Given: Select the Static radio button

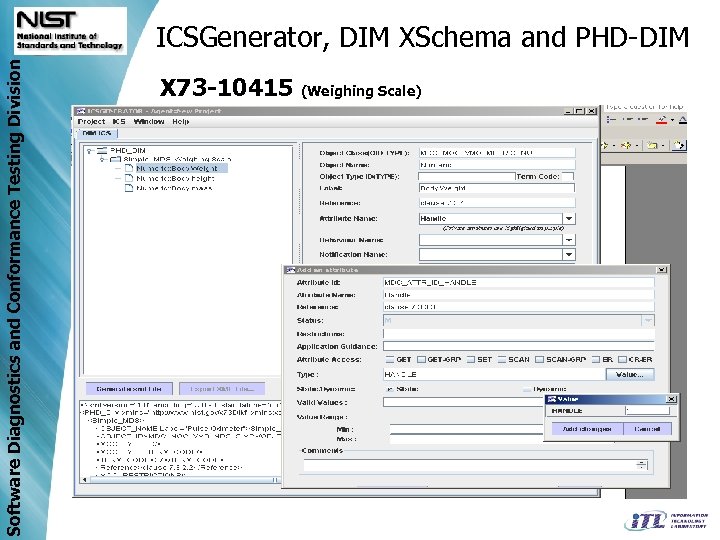Looking at the screenshot, I should [390, 389].
